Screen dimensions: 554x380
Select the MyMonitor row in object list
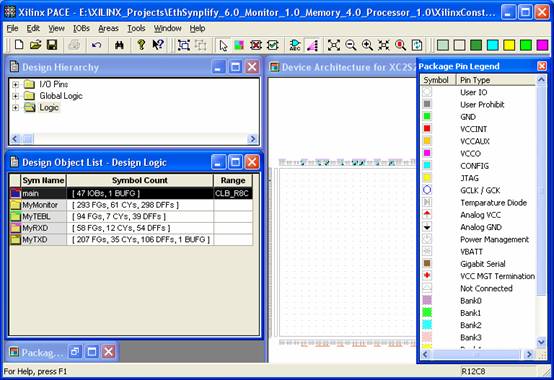[x=131, y=205]
